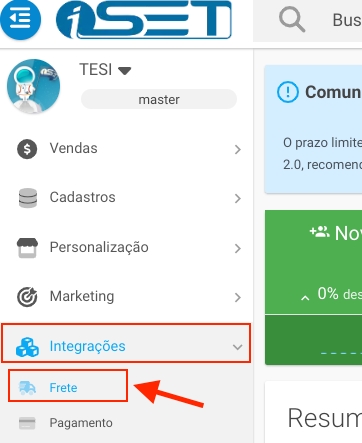Click the master role badge
Image resolution: width=362 pixels, height=443 pixels.
[x=159, y=99]
